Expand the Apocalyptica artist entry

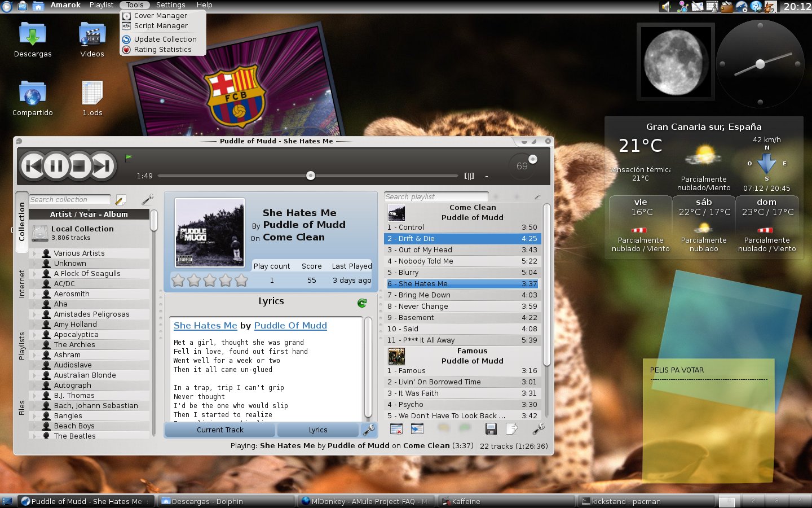point(34,335)
